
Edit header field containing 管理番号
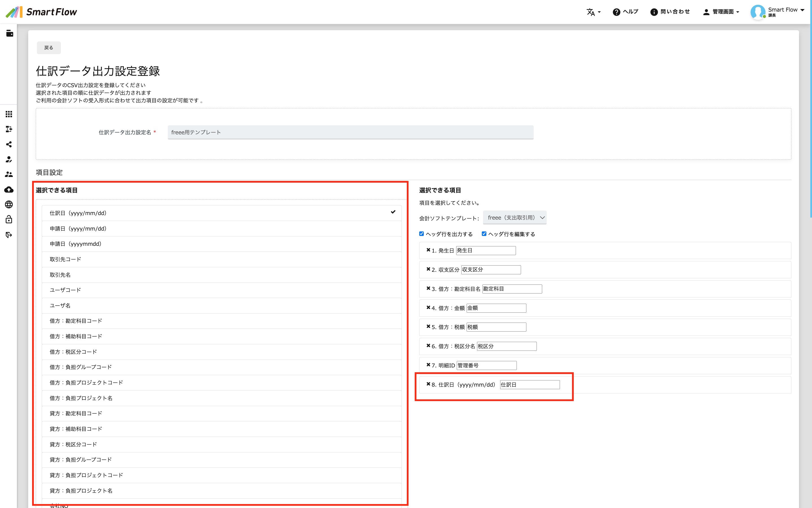[487, 365]
